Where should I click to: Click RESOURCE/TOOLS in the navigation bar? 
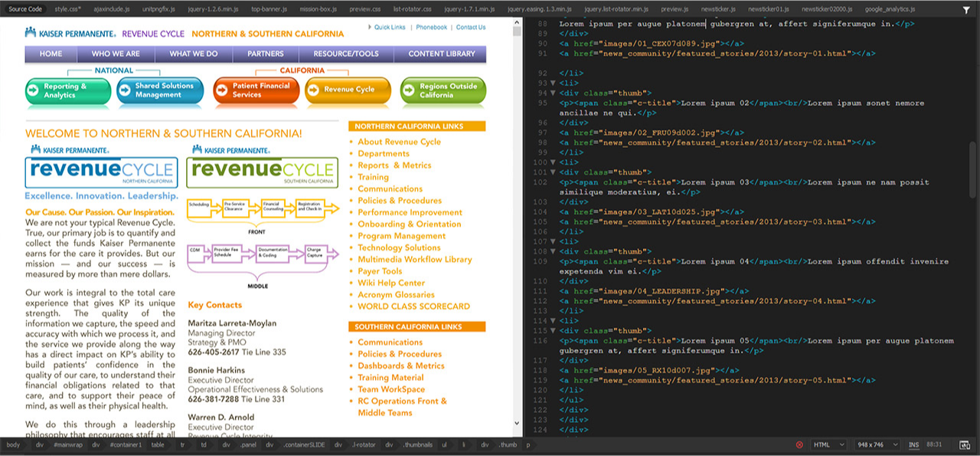click(346, 54)
